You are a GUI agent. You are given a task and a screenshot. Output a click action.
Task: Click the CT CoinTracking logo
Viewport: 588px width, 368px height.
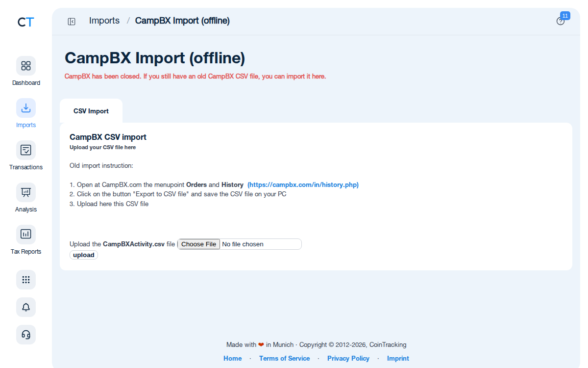[x=26, y=22]
